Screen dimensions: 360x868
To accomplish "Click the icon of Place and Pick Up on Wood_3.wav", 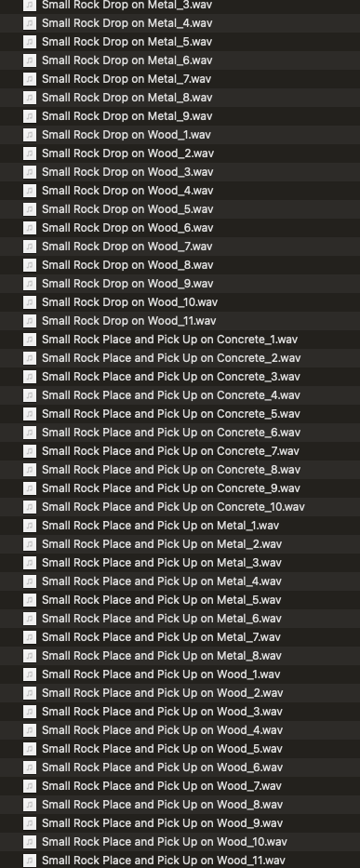I will tap(30, 712).
